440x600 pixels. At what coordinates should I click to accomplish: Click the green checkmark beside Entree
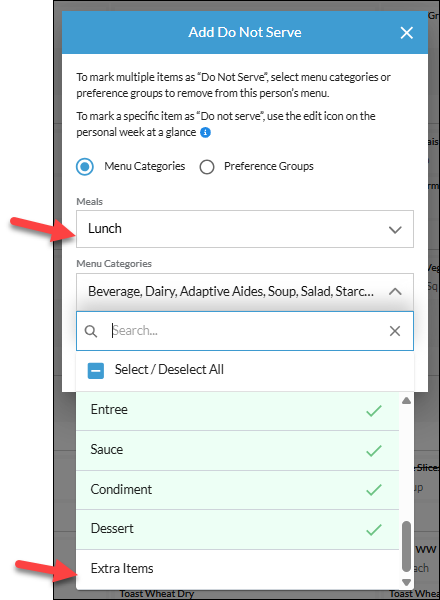click(374, 411)
